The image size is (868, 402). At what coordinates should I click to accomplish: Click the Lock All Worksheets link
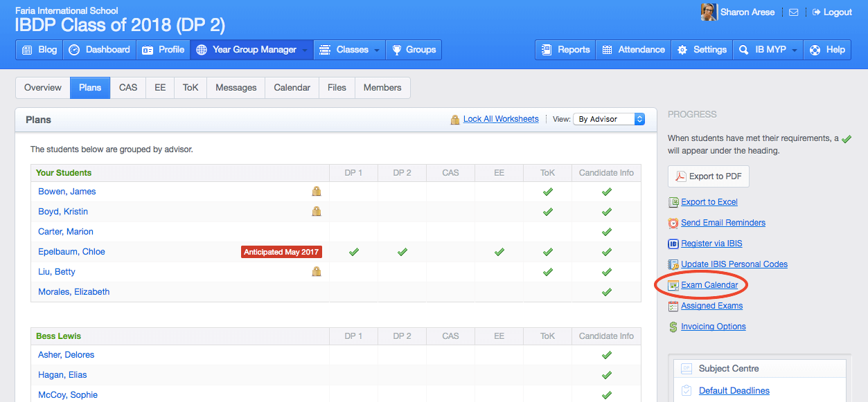tap(501, 119)
